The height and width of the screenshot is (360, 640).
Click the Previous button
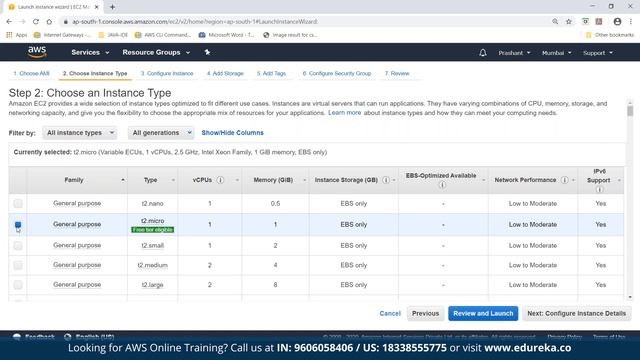click(x=425, y=313)
